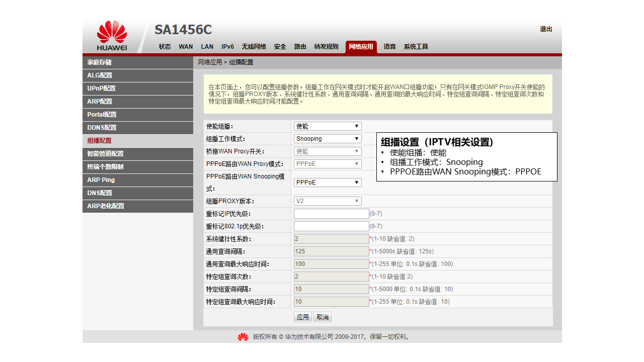644x362 pixels.
Task: Switch to the 状态 tab
Action: [x=165, y=47]
